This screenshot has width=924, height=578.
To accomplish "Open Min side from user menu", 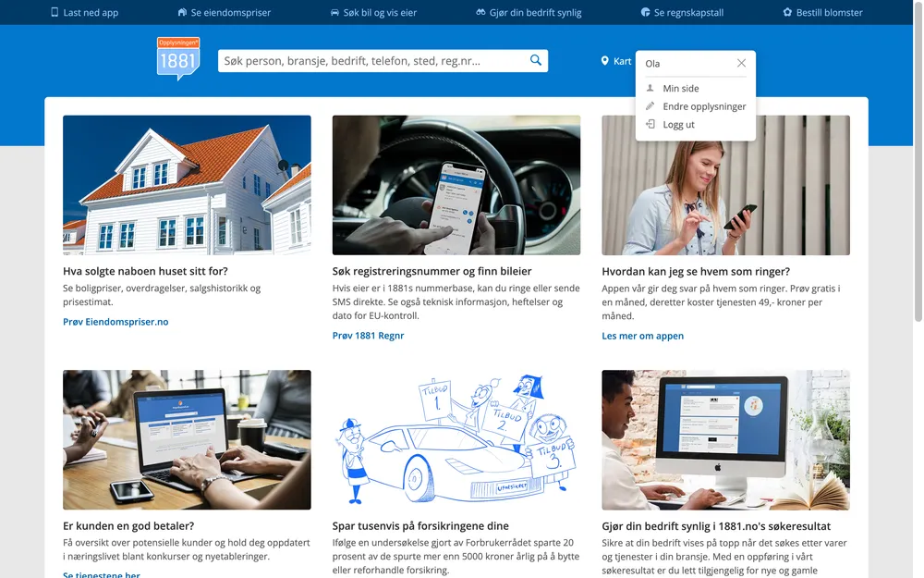I will point(681,89).
